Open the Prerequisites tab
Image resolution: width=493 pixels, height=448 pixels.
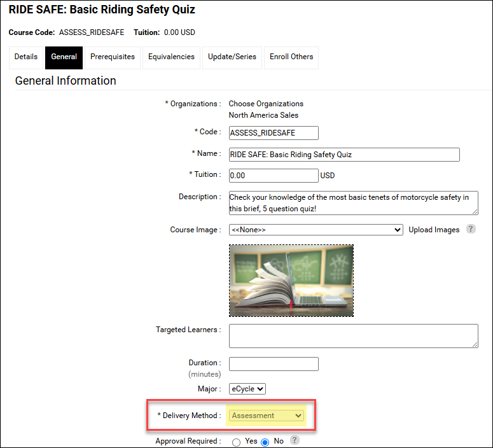[113, 57]
